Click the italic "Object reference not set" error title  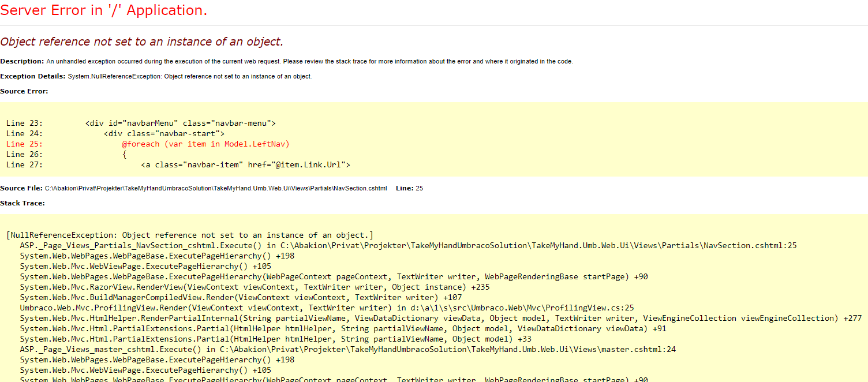pyautogui.click(x=142, y=42)
